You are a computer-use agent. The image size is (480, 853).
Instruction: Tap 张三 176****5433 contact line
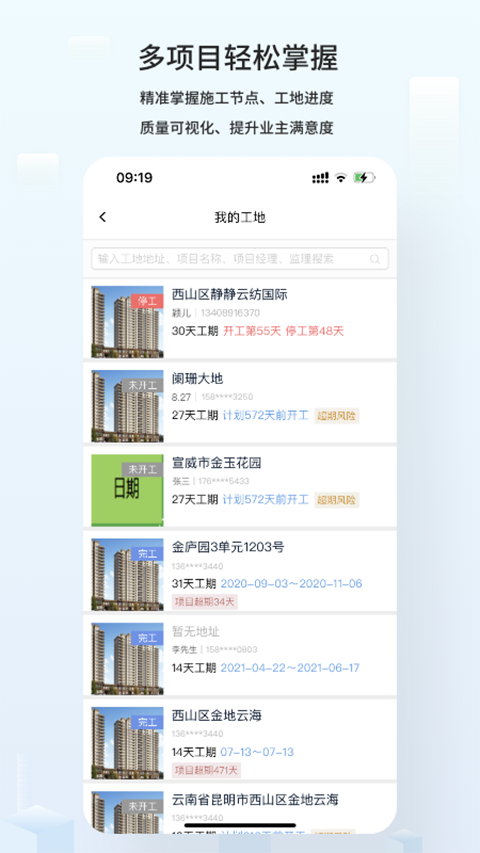(211, 481)
